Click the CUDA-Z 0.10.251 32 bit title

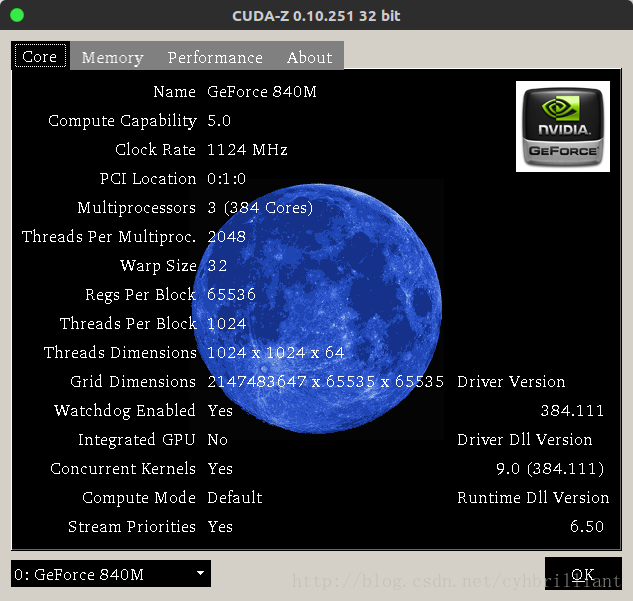point(316,16)
